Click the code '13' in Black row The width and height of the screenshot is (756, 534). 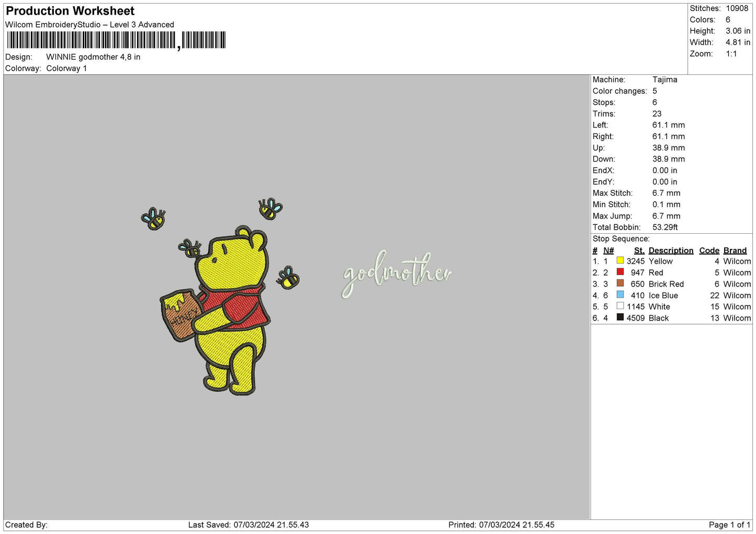[715, 318]
